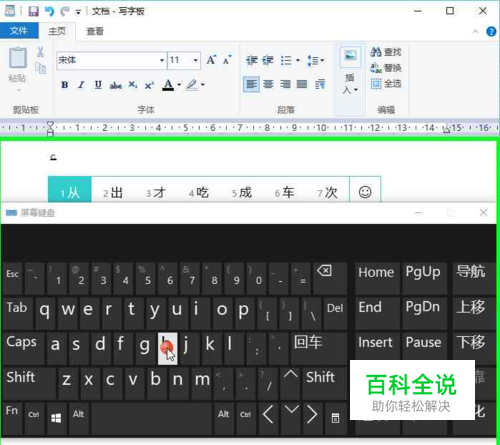Open WordPad help icon
This screenshot has width=500, height=445.
(x=491, y=32)
